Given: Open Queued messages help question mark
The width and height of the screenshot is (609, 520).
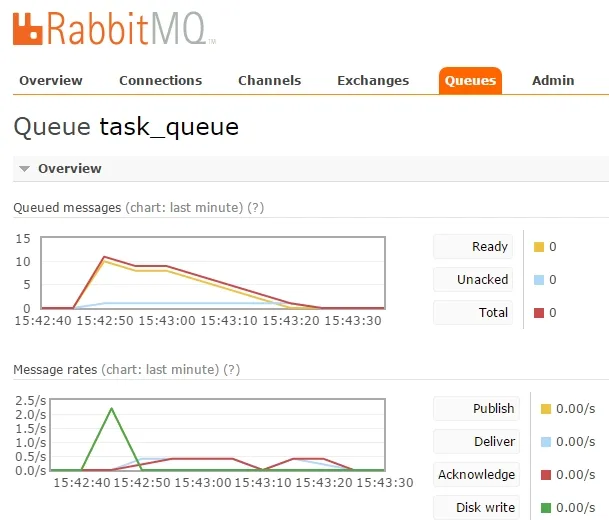Looking at the screenshot, I should pyautogui.click(x=256, y=208).
